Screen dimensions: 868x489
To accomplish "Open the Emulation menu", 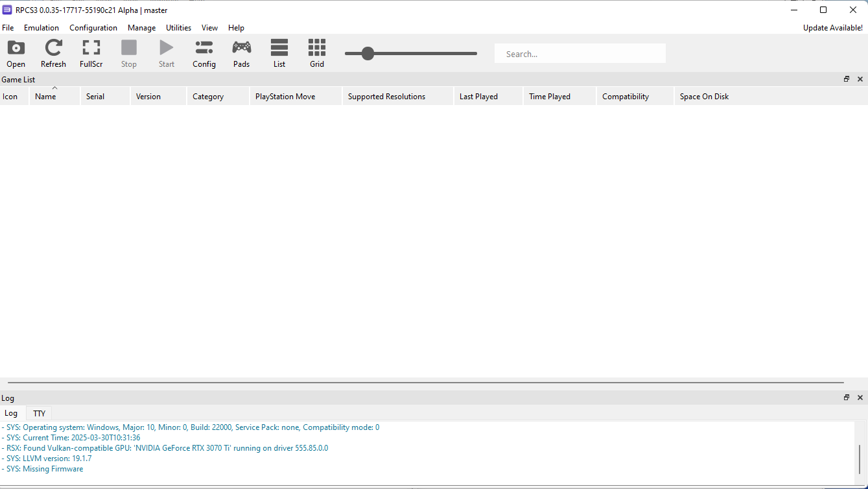I will pyautogui.click(x=41, y=28).
